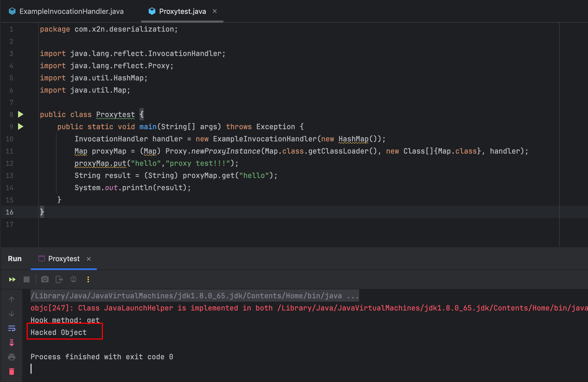588x382 pixels.
Task: Click the java command line path
Action: point(194,296)
